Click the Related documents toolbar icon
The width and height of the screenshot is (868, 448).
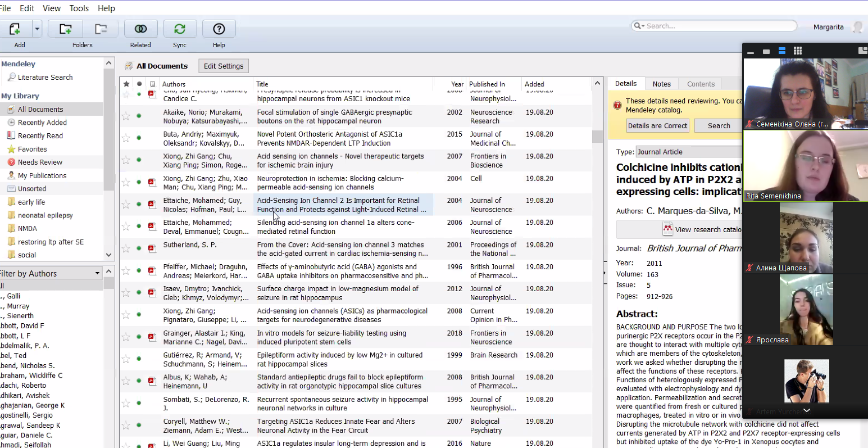point(140,29)
